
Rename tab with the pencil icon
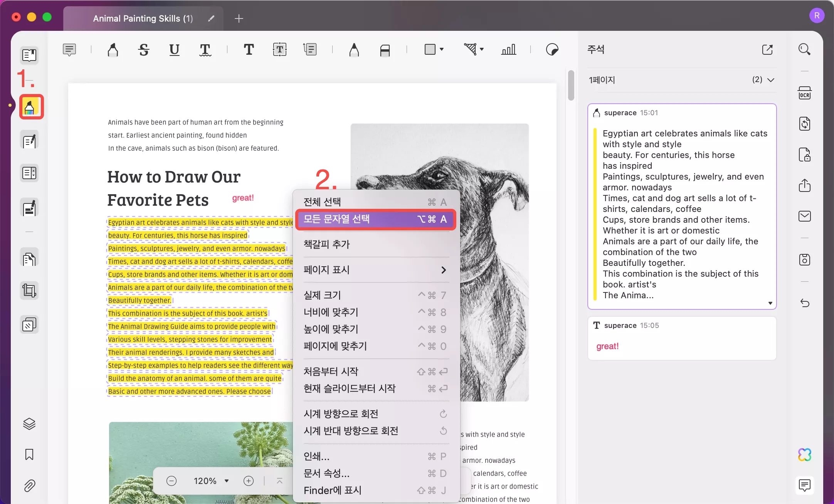[211, 18]
